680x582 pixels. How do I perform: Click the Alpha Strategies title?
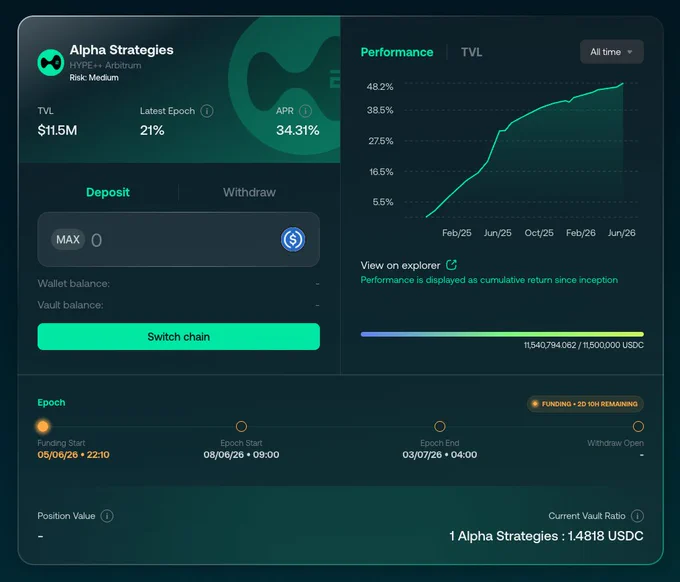pos(121,50)
